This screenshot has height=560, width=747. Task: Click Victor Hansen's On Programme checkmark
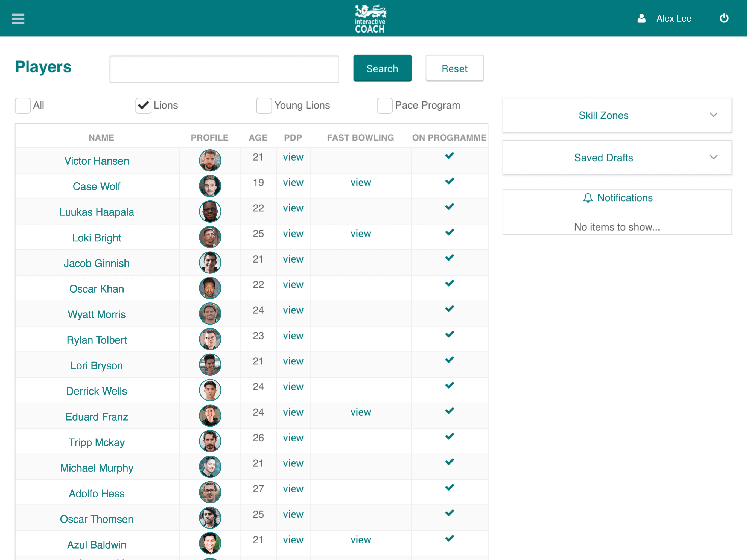tap(449, 156)
